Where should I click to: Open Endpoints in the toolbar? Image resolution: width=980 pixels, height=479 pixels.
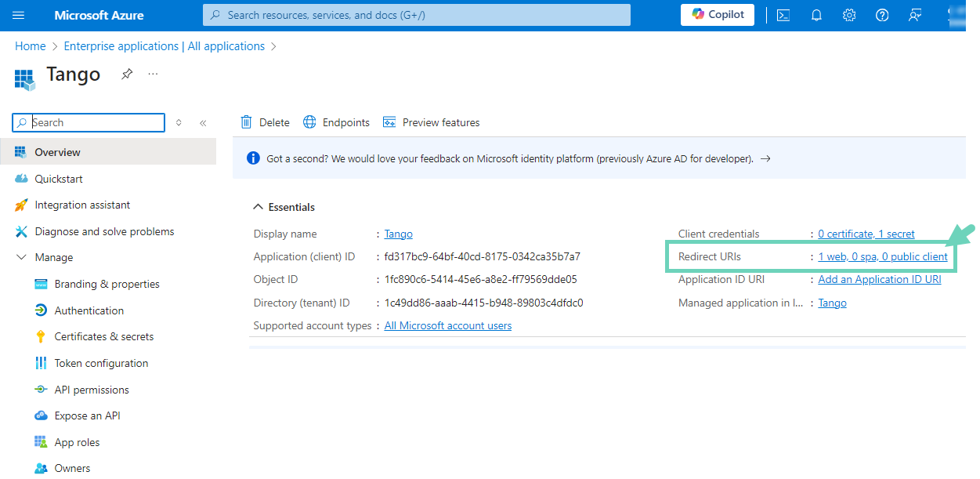pos(336,122)
